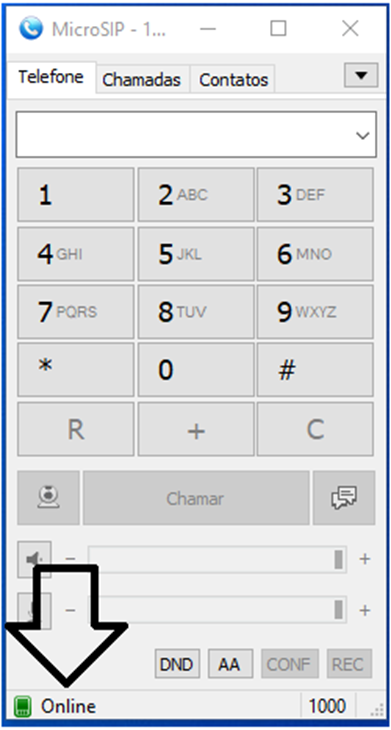Open the messaging chat icon
Image resolution: width=391 pixels, height=730 pixels.
click(x=344, y=498)
